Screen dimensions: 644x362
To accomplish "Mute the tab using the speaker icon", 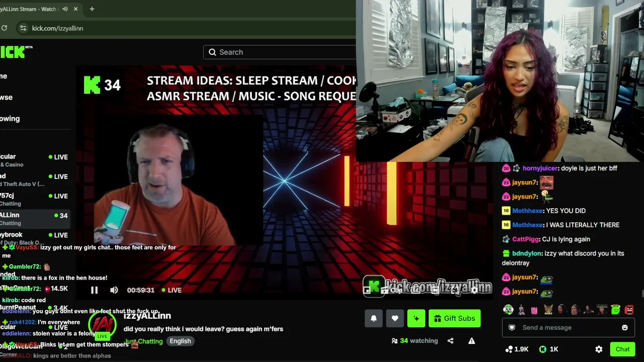I will pos(65,9).
